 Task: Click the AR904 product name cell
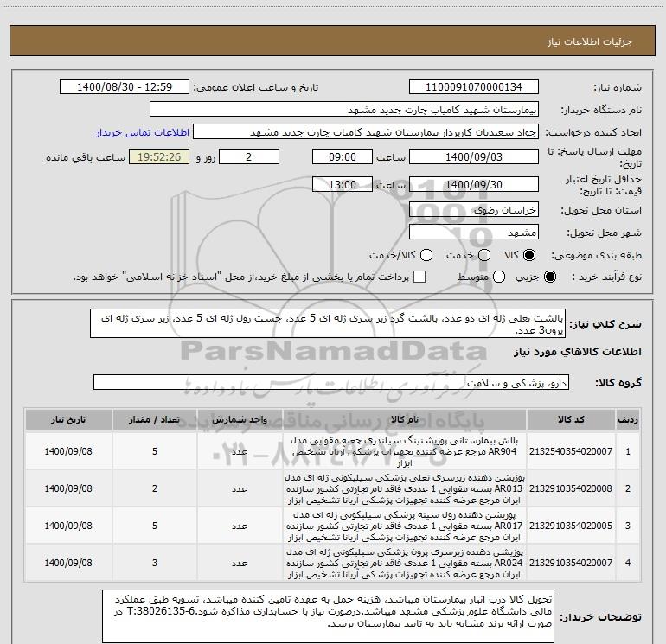coord(405,451)
